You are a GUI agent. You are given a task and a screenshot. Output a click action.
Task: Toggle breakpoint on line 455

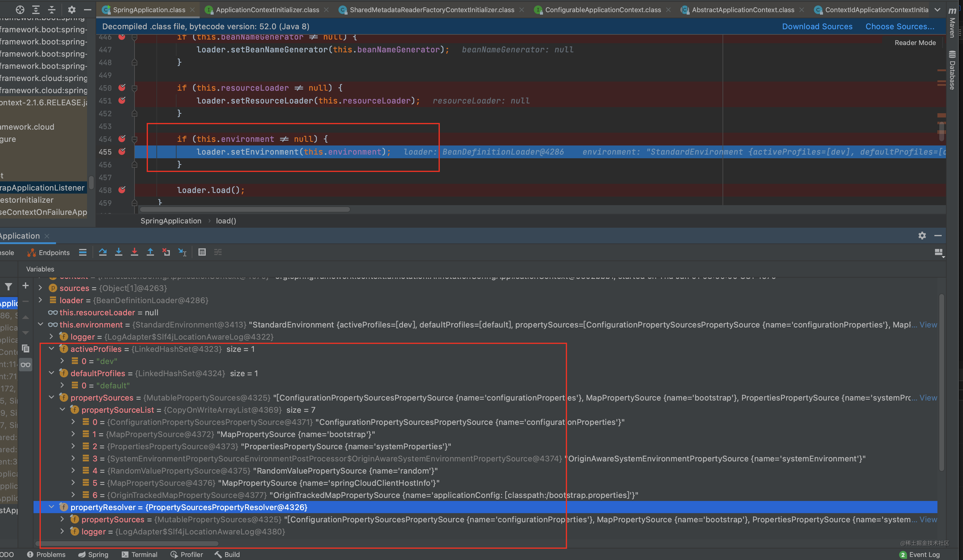click(122, 151)
